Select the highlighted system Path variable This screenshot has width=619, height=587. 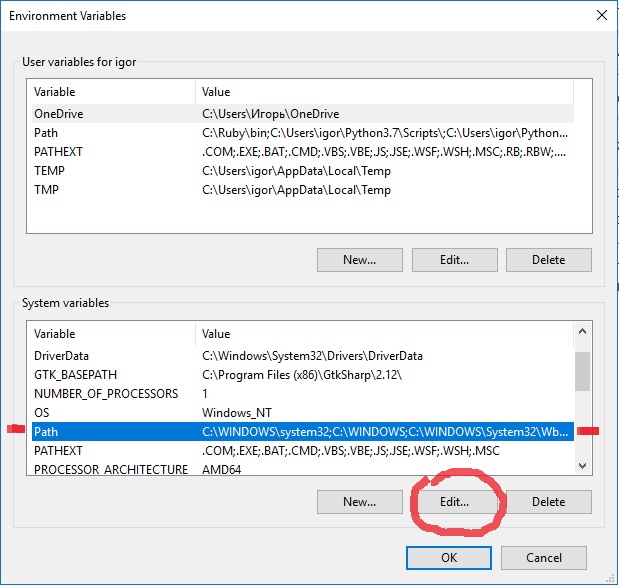303,431
